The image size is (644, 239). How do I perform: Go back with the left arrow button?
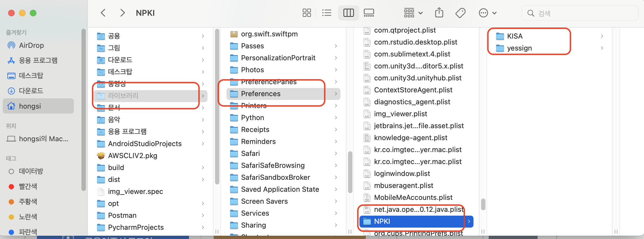[x=103, y=13]
